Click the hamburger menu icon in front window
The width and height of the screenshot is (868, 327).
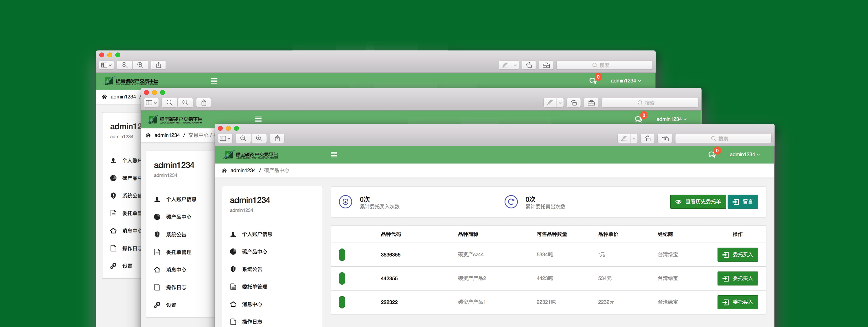tap(334, 155)
